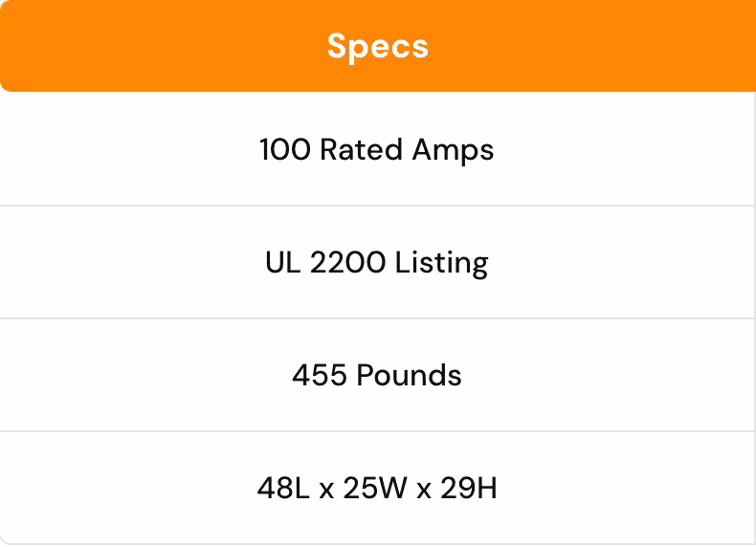Click the 29H height value
The height and width of the screenshot is (547, 756).
(x=469, y=489)
